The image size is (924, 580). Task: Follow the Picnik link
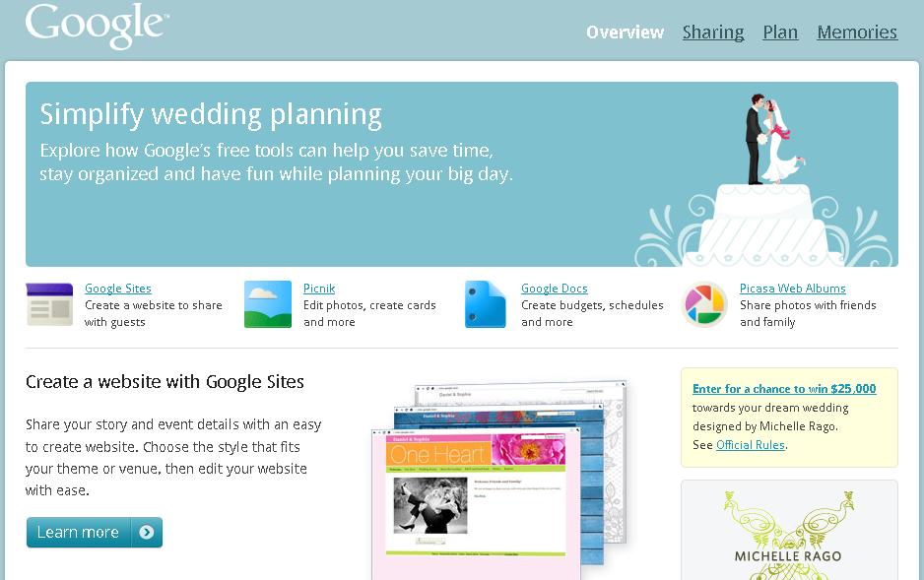[319, 288]
